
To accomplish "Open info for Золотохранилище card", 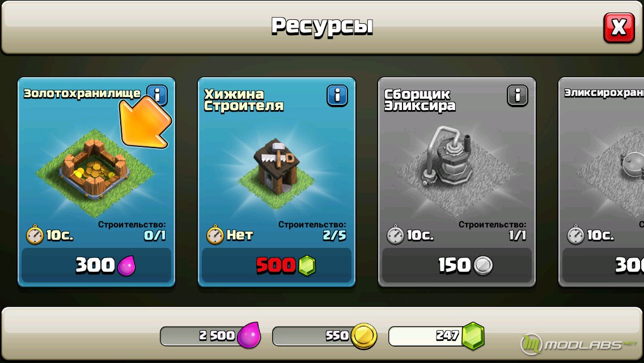I will pos(157,95).
